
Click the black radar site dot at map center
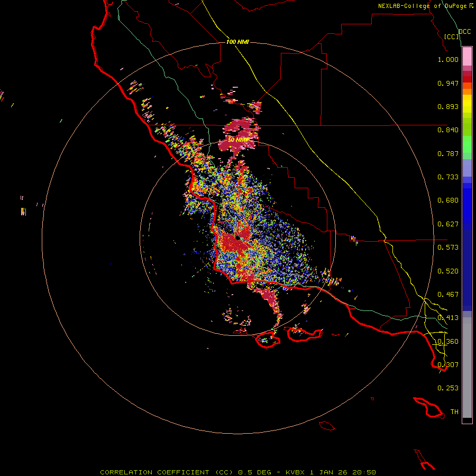[x=237, y=239]
